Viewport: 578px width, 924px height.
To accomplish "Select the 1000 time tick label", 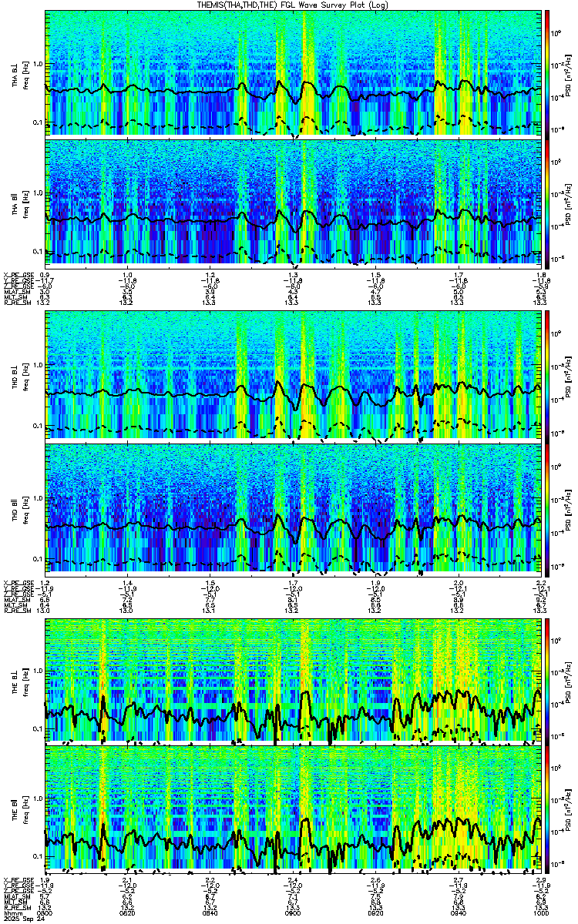I will point(540,914).
